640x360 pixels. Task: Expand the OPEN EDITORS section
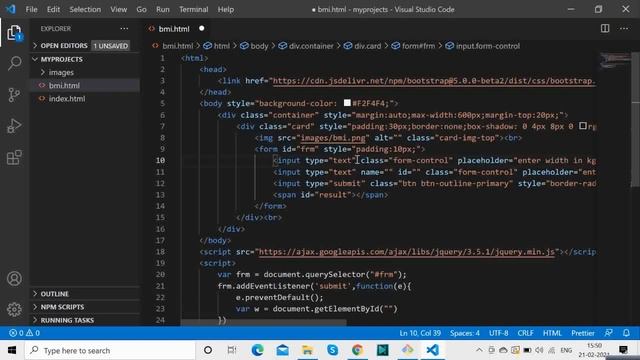85,46
